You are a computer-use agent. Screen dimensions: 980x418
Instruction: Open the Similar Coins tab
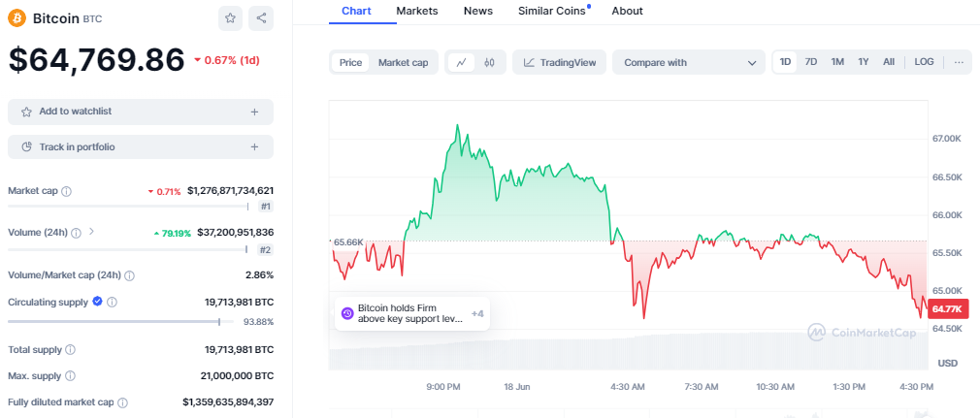[552, 11]
